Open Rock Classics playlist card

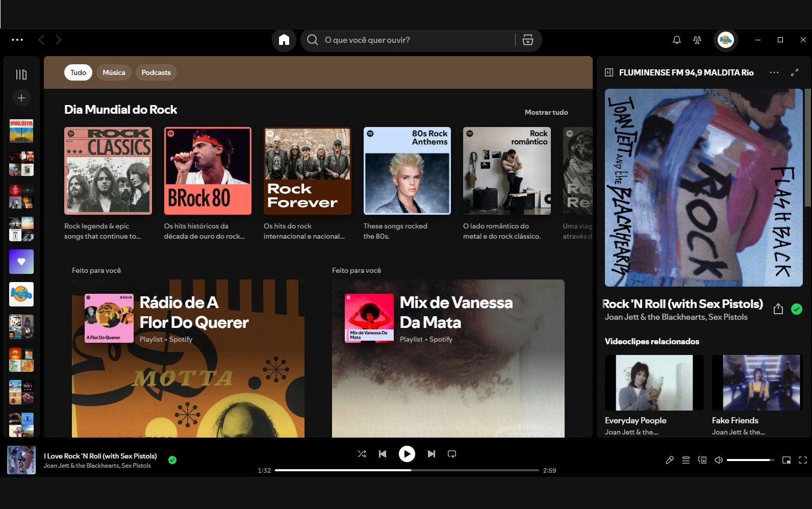pyautogui.click(x=108, y=184)
